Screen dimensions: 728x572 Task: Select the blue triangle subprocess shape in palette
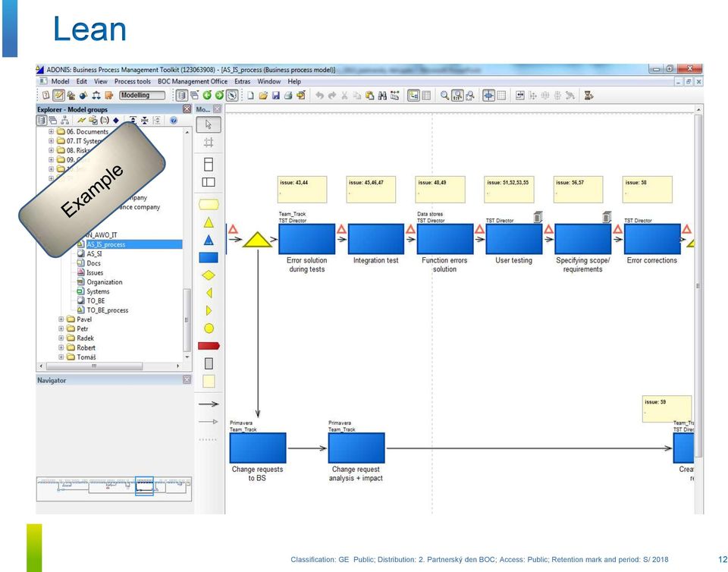click(209, 240)
